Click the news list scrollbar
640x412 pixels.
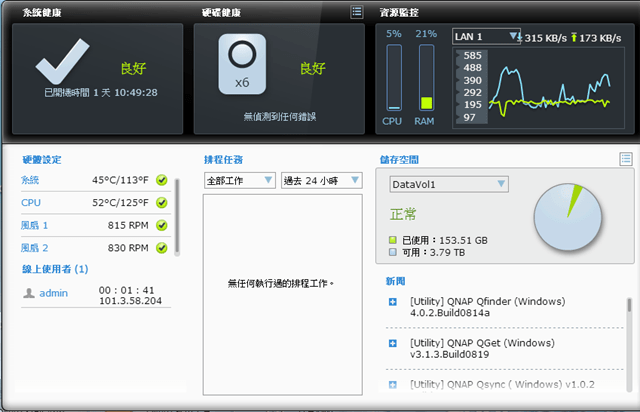(629, 340)
